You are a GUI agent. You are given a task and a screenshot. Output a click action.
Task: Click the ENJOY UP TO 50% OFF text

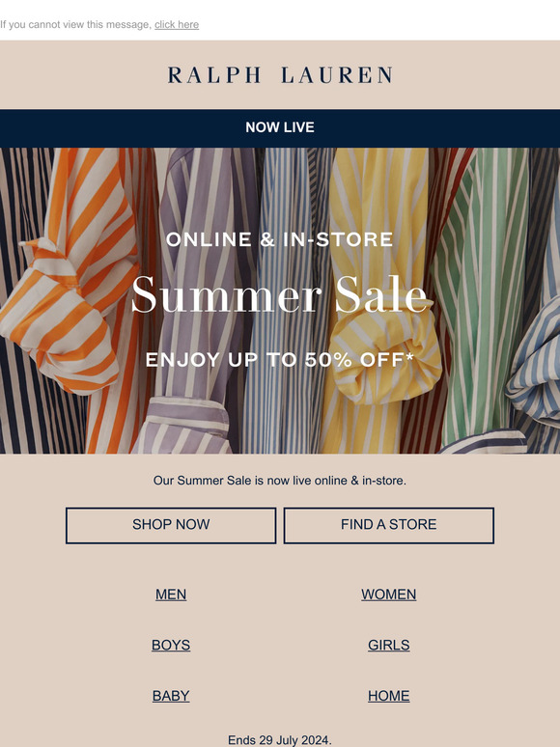[x=280, y=360]
